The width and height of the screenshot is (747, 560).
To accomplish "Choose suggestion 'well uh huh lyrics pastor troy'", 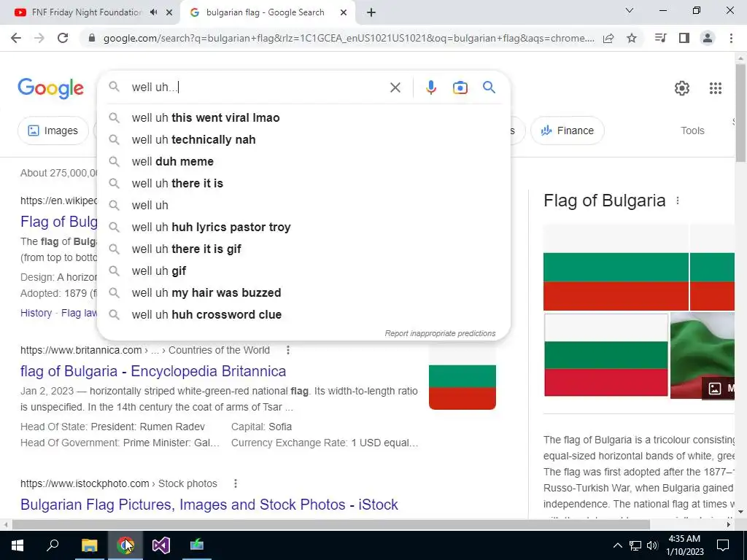I will point(303,227).
